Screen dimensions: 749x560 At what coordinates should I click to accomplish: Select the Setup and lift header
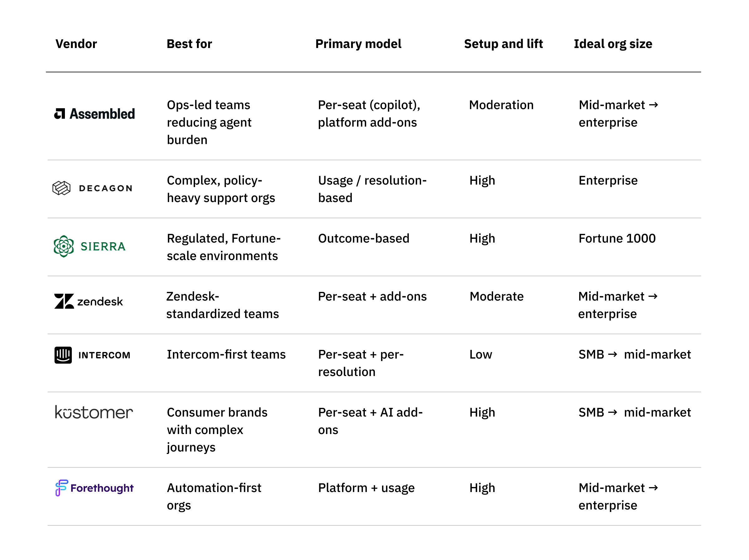[503, 44]
